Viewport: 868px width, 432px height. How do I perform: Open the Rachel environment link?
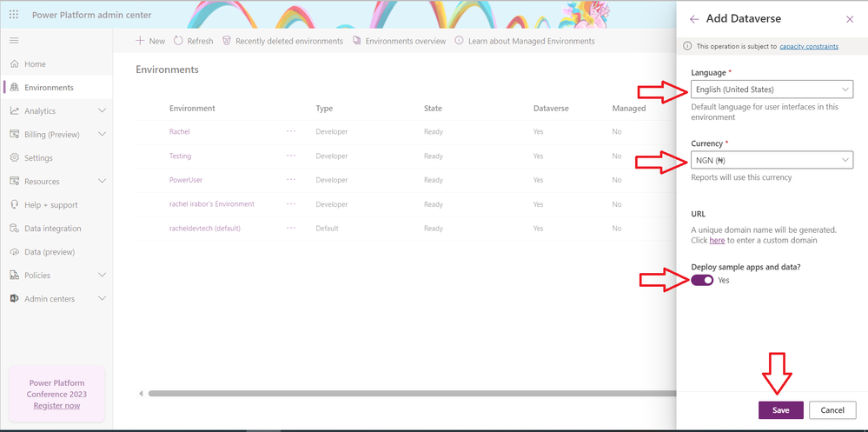[180, 132]
